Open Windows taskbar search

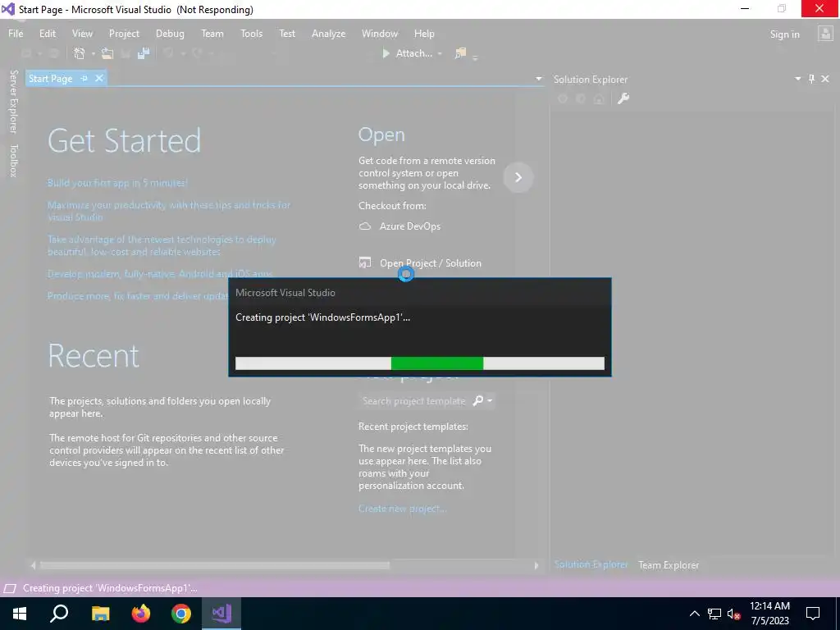[59, 614]
